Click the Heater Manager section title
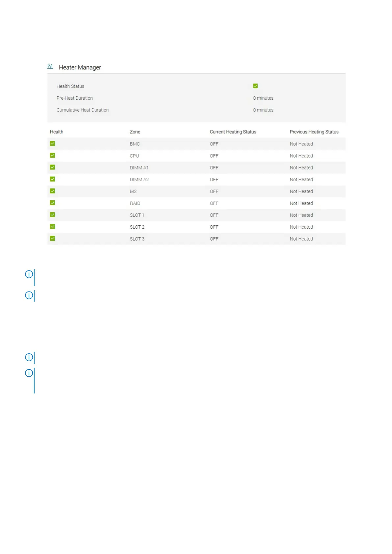Viewport: 392px width, 554px height. (x=80, y=67)
